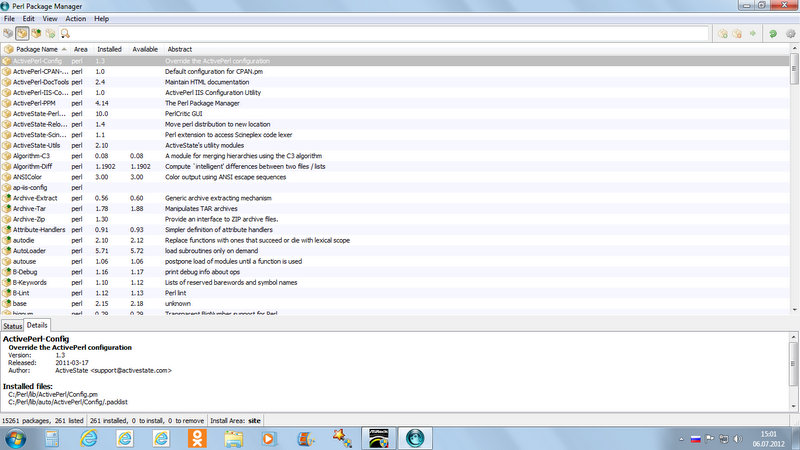The width and height of the screenshot is (800, 450).
Task: Switch to the Status tab
Action: tap(12, 326)
